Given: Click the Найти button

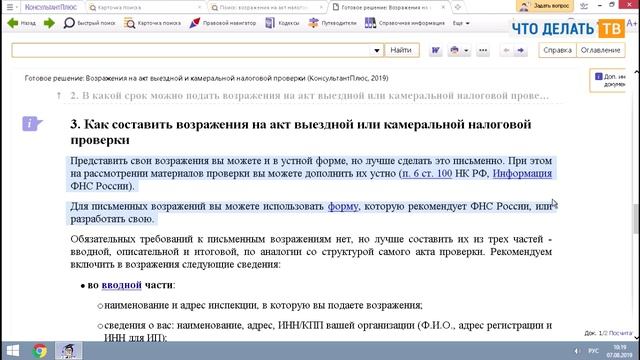Looking at the screenshot, I should 401,50.
